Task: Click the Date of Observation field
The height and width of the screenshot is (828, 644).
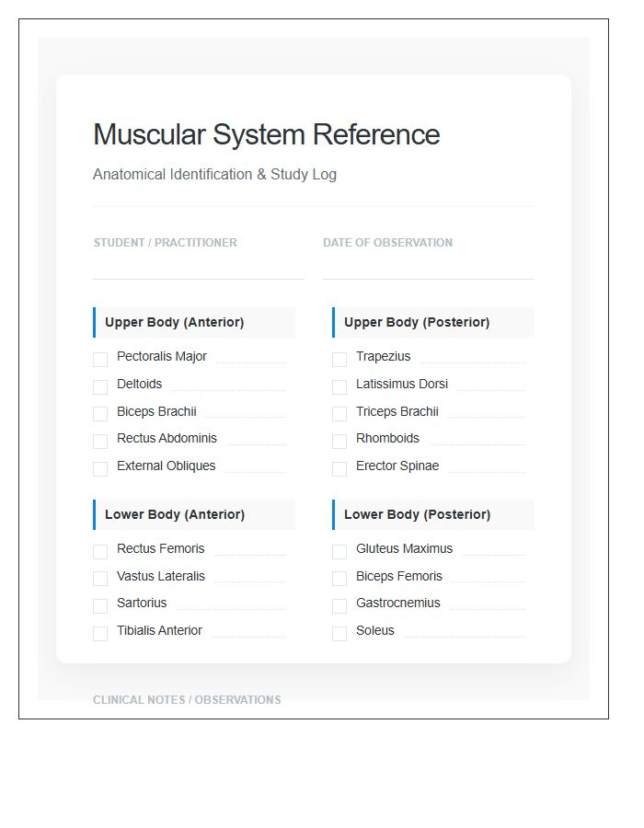Action: pyautogui.click(x=429, y=267)
